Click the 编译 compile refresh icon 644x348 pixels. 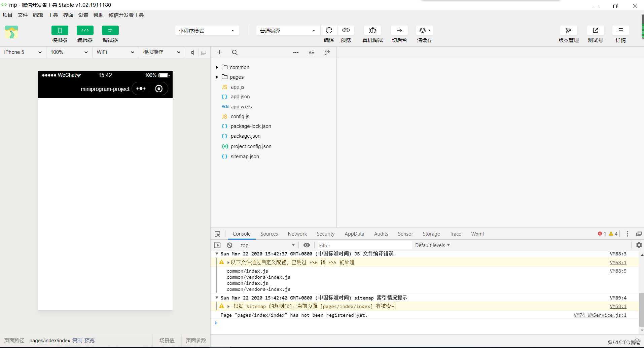coord(329,30)
